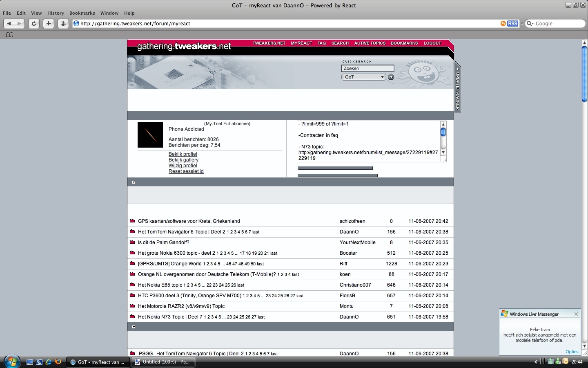Viewport: 588px width, 368px height.
Task: Collapse the section above the topic list
Action: click(134, 182)
